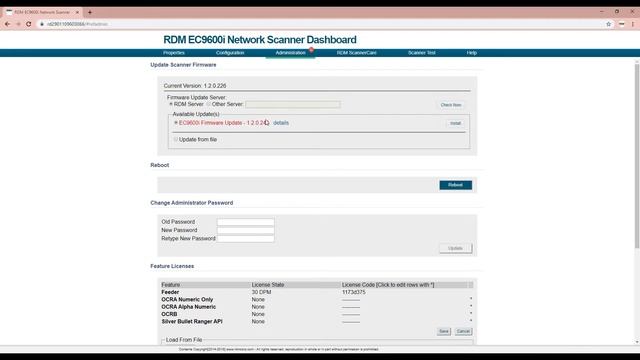
Task: Click the page vertical scrollbar
Action: coord(637,155)
